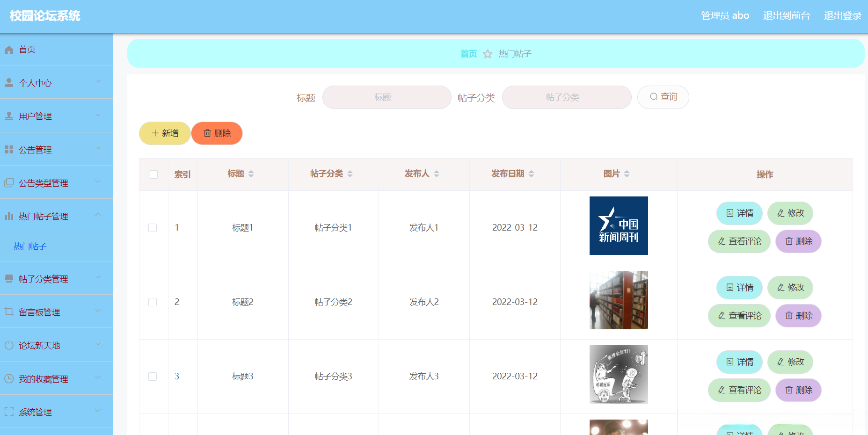This screenshot has width=868, height=435.
Task: Click the bar chart icon for 热门帖子管理
Action: [9, 216]
